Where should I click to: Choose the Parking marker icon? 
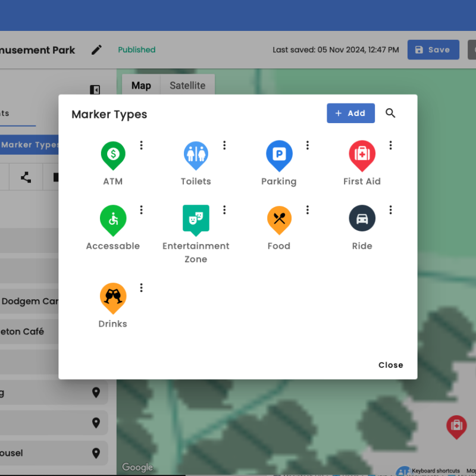[279, 155]
